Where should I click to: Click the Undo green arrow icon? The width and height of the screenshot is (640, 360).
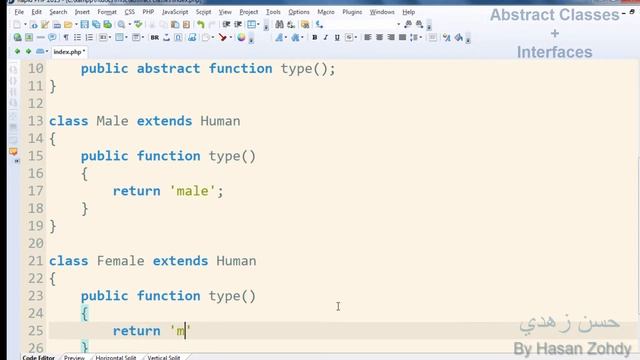click(200, 25)
